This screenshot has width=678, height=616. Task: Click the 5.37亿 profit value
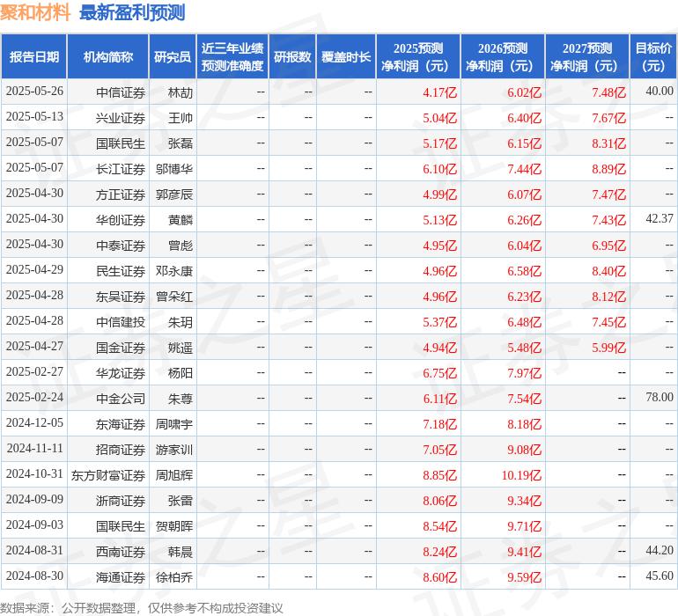tap(439, 322)
